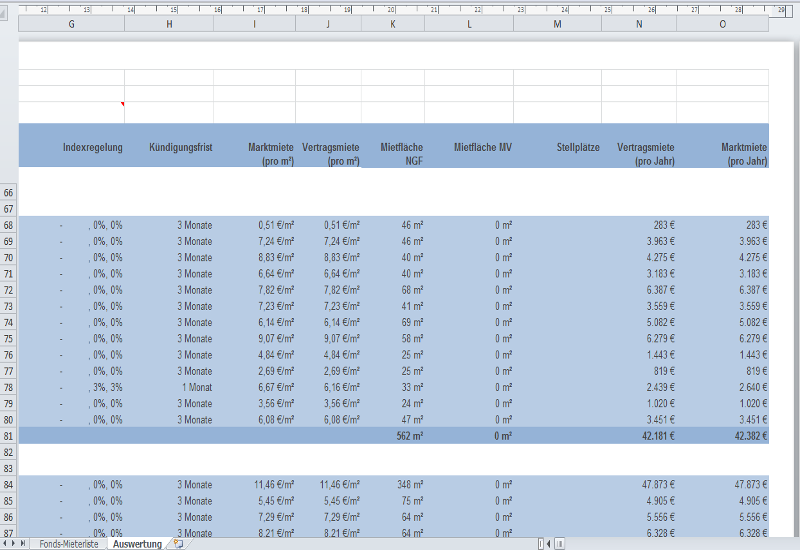Select column L header
Image resolution: width=800 pixels, height=550 pixels.
point(469,24)
